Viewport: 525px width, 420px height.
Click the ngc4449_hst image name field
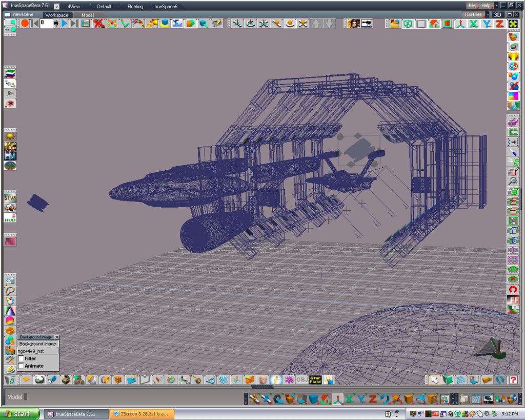(37, 351)
